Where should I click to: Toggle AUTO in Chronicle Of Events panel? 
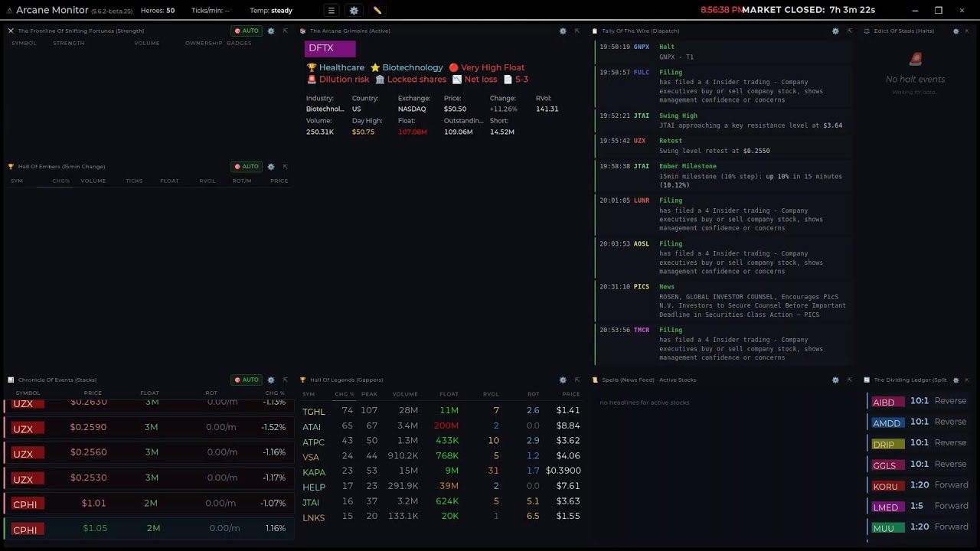(247, 380)
